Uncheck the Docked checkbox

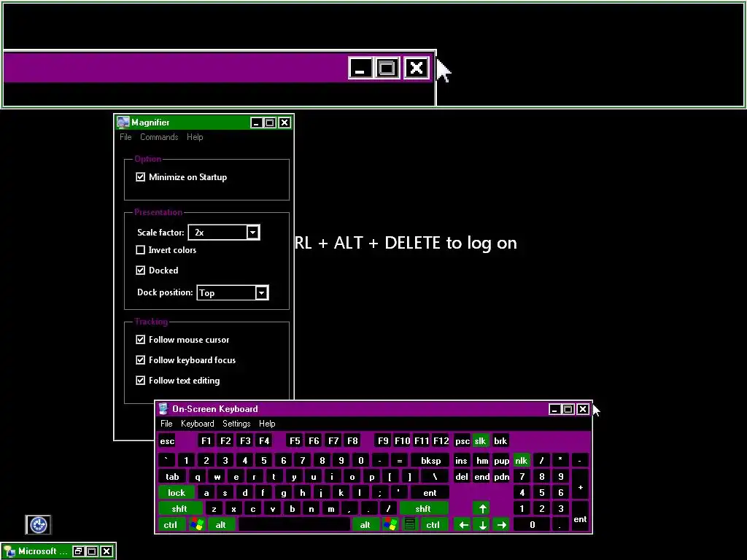click(140, 270)
